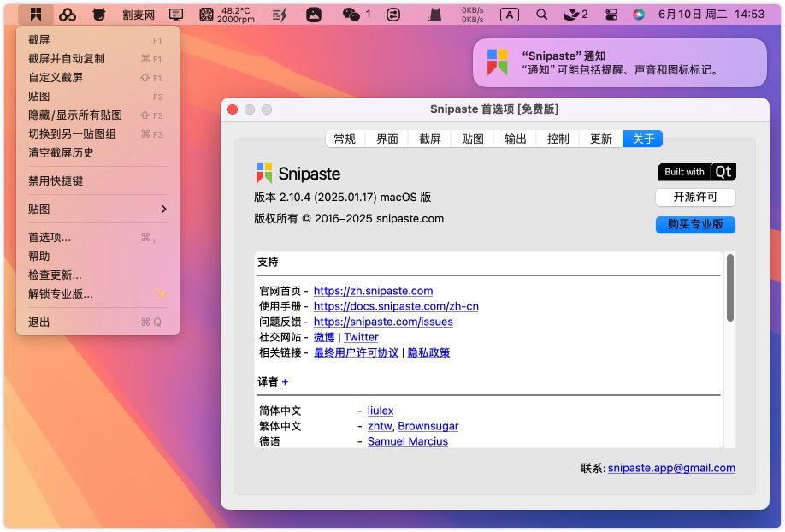Viewport: 785px width, 532px height.
Task: Select 切换到另一贴图组 menu entry
Action: click(x=97, y=133)
